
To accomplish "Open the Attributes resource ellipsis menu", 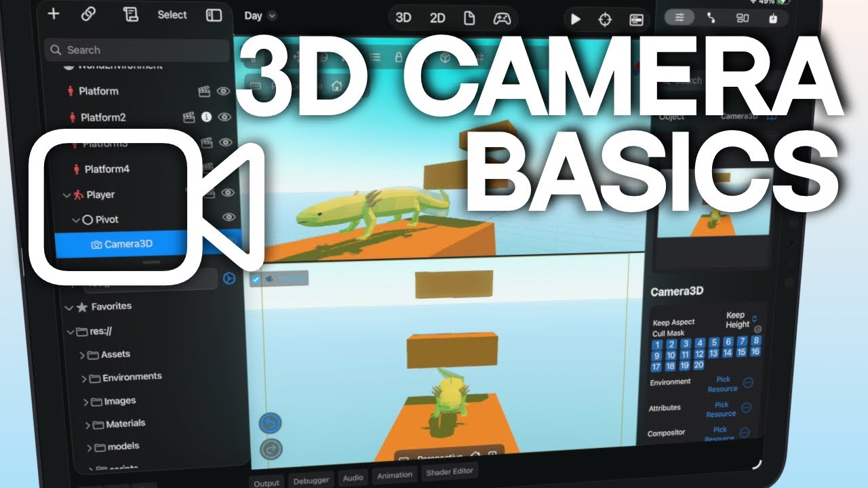I will (x=746, y=407).
